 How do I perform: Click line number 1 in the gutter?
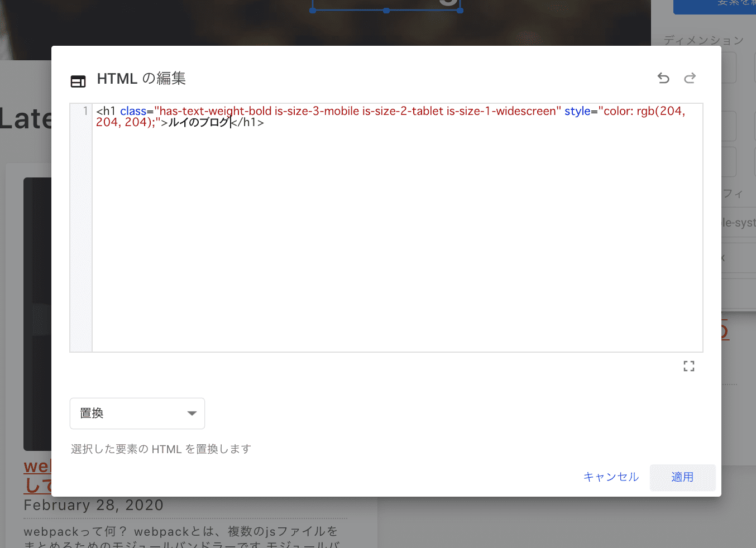coord(85,111)
